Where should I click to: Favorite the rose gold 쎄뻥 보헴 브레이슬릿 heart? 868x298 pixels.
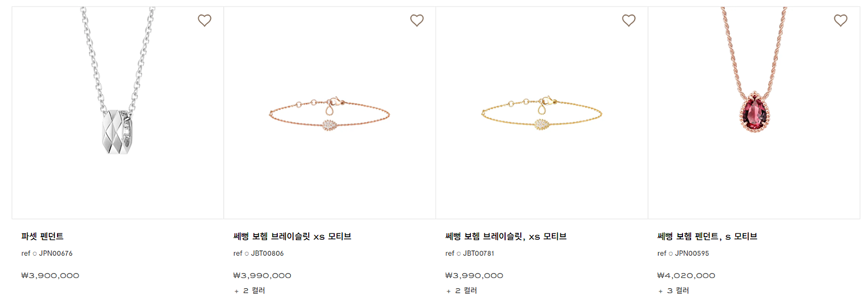click(417, 21)
